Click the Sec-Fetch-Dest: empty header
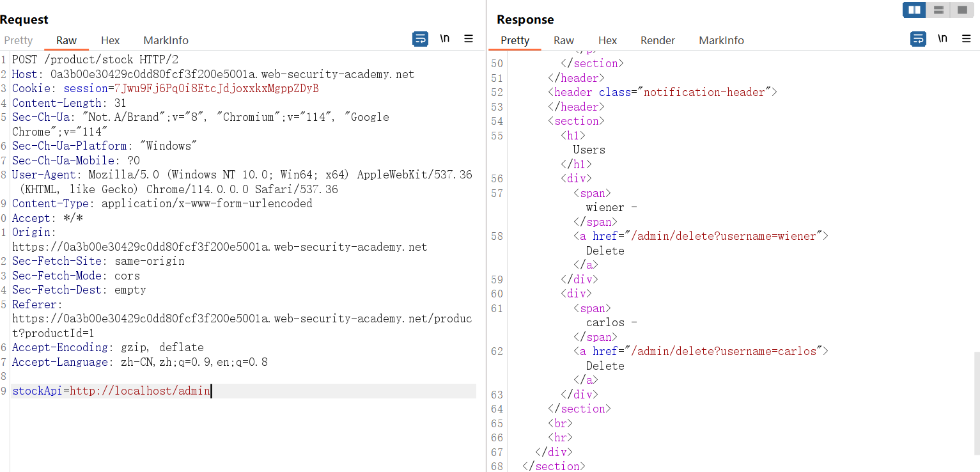The image size is (980, 472). tap(79, 290)
